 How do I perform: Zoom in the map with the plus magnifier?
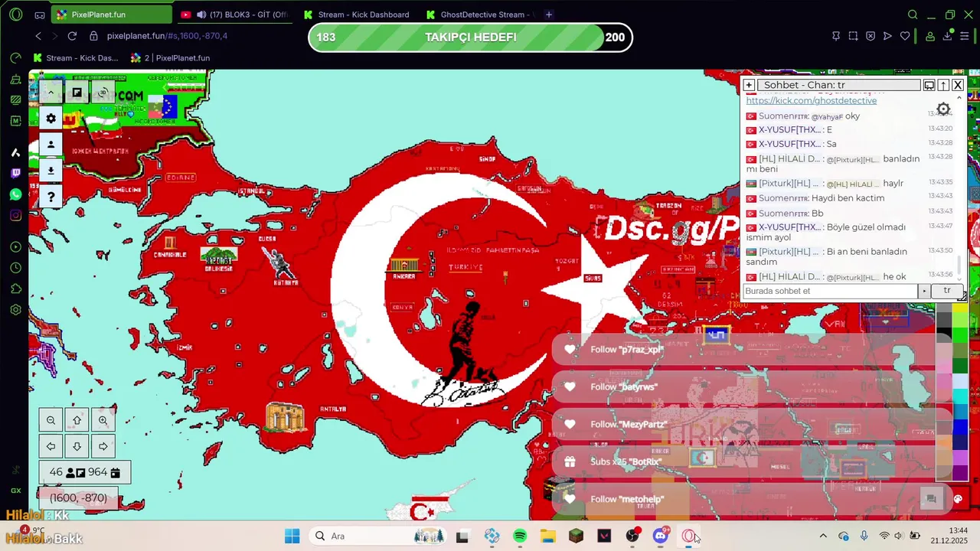(x=103, y=420)
